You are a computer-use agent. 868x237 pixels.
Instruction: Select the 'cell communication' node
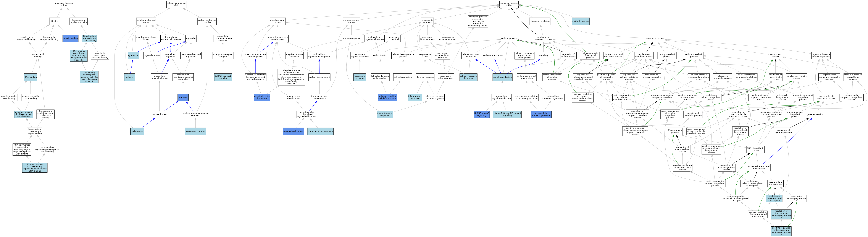click(x=493, y=55)
